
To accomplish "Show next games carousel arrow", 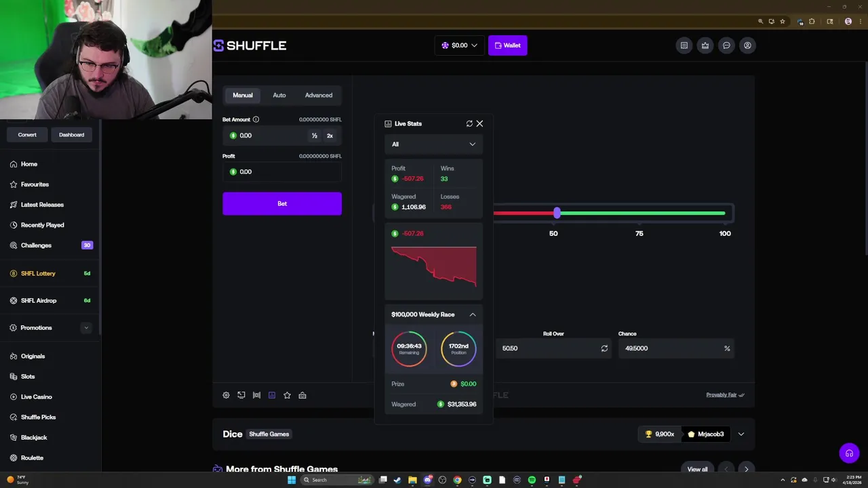I will [747, 469].
